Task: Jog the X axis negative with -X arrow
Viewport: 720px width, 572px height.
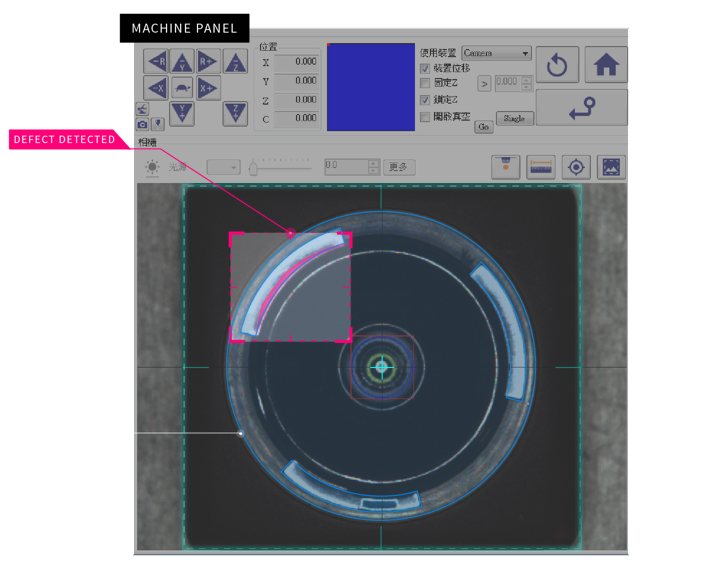Action: 156,88
